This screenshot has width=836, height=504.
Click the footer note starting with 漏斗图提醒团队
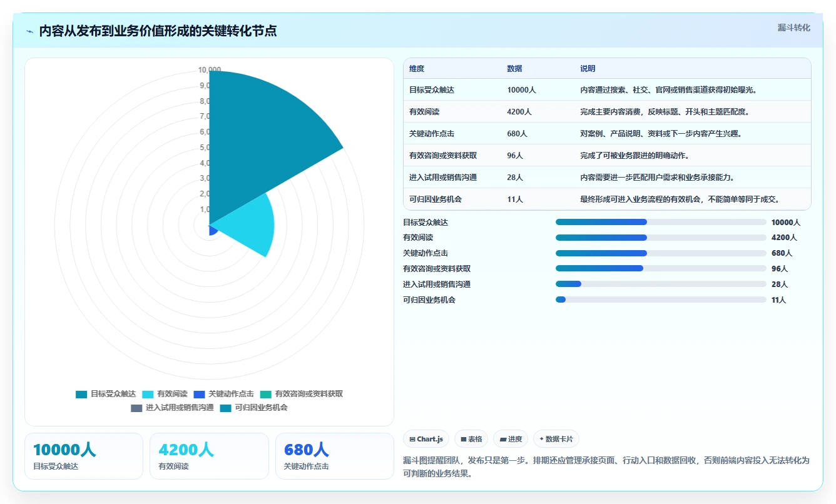(x=607, y=466)
